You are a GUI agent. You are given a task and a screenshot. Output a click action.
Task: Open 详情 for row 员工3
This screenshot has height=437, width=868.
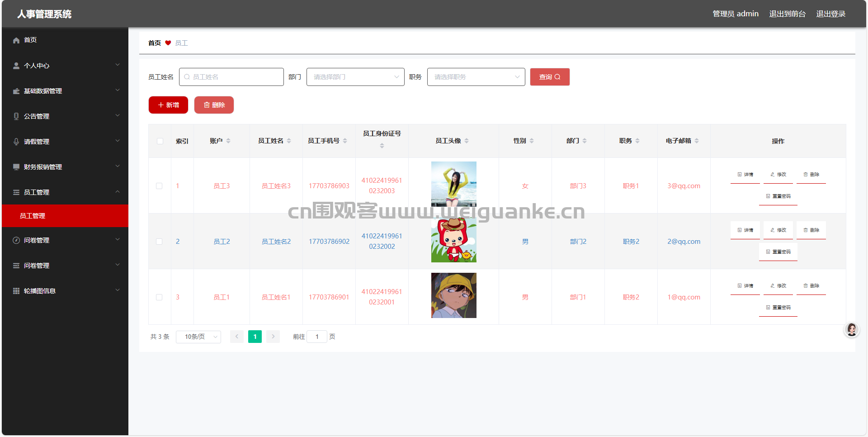[x=745, y=175]
